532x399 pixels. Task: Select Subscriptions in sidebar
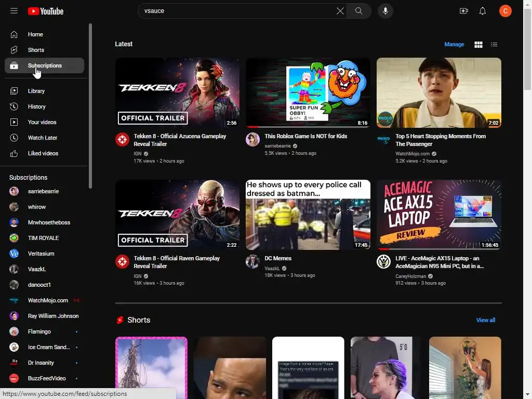click(45, 65)
